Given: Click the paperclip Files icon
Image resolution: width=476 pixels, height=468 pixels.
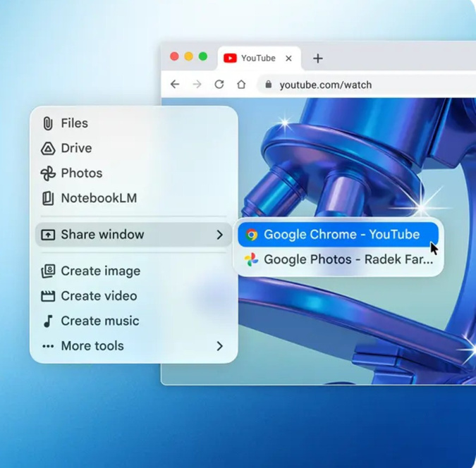Looking at the screenshot, I should (48, 123).
